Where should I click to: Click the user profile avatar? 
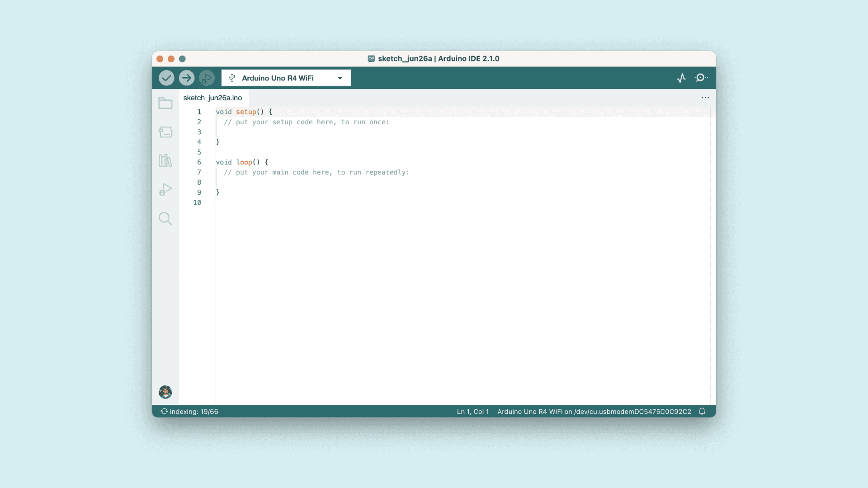[165, 392]
